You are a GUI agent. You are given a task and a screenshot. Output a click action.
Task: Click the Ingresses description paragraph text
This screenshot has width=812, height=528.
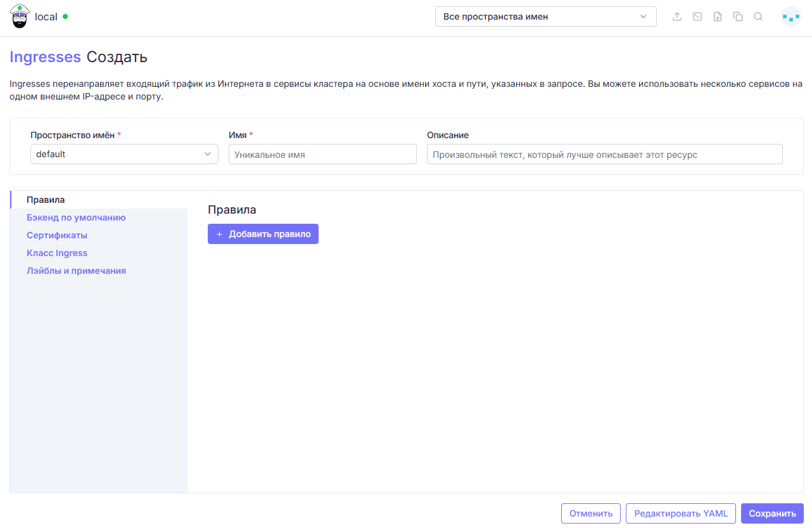(x=406, y=90)
